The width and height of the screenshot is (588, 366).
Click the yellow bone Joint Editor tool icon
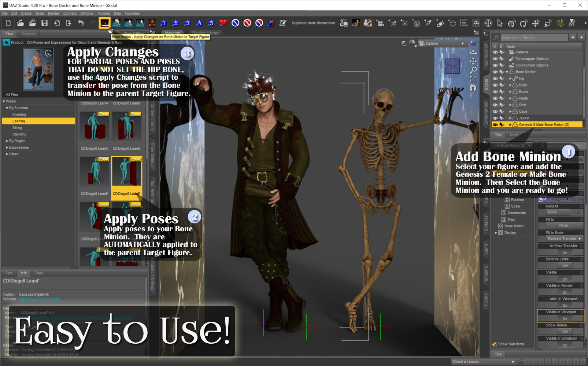[559, 23]
